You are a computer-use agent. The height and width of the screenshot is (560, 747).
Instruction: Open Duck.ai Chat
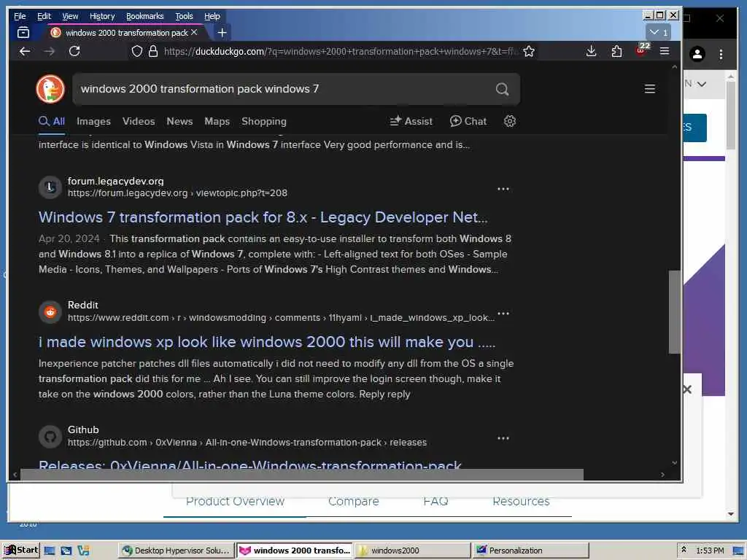click(x=468, y=122)
